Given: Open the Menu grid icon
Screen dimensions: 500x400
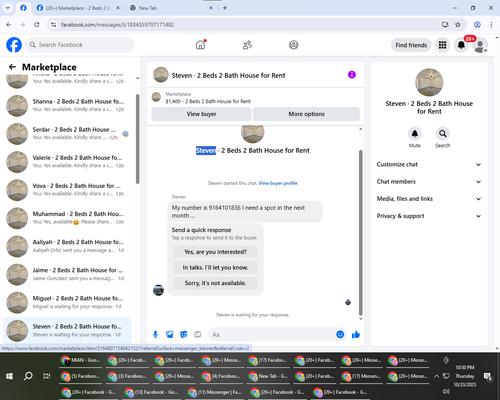Looking at the screenshot, I should pyautogui.click(x=442, y=45).
